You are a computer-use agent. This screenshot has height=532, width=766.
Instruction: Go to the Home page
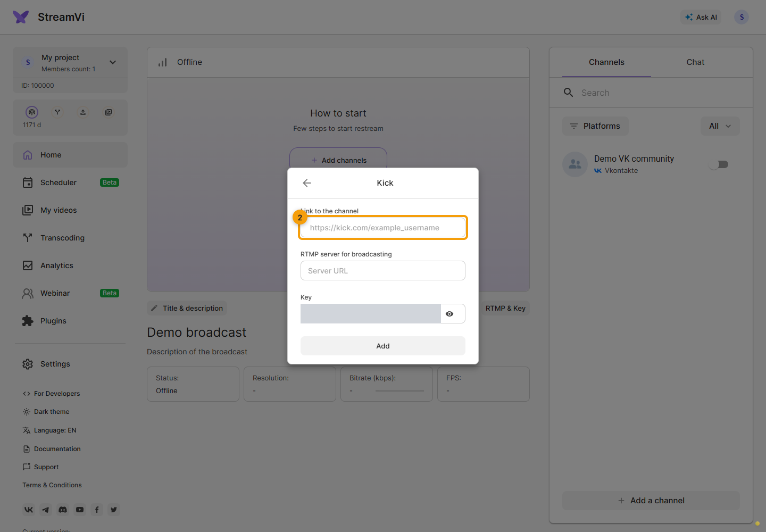[70, 155]
